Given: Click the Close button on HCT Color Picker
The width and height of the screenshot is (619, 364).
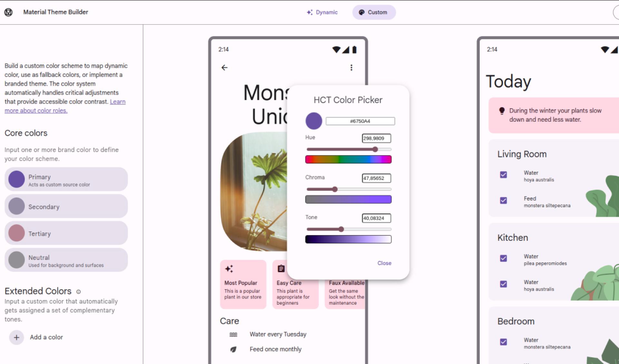Looking at the screenshot, I should [384, 263].
